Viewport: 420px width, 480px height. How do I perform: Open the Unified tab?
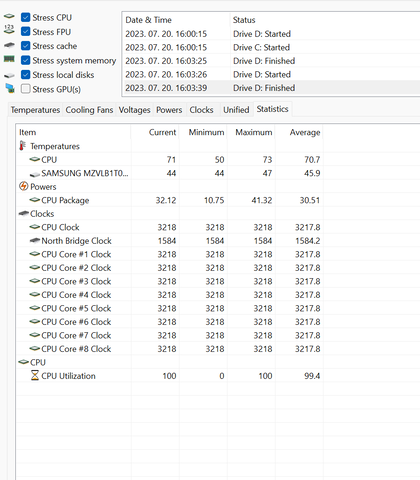(236, 110)
